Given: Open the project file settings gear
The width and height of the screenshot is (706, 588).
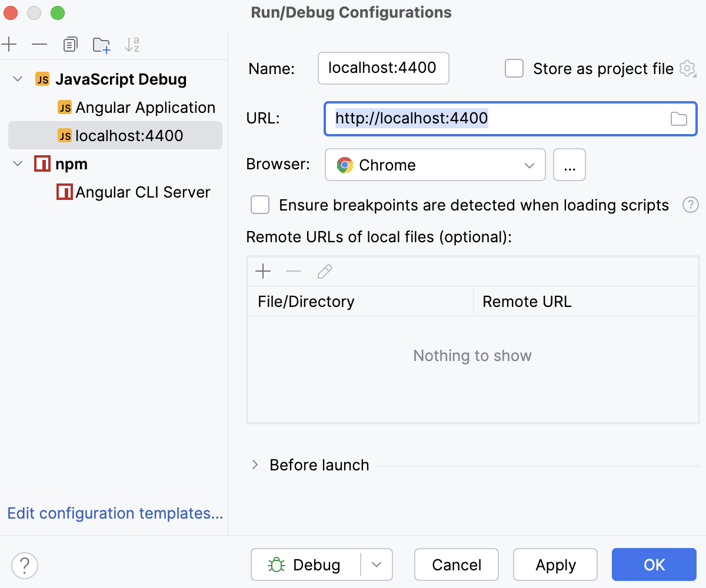Looking at the screenshot, I should [687, 68].
